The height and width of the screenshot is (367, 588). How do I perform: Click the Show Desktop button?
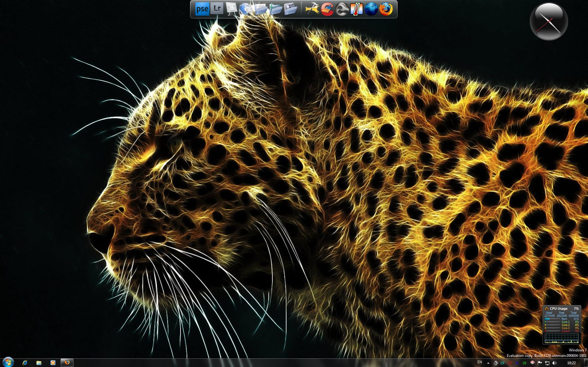[x=586, y=363]
